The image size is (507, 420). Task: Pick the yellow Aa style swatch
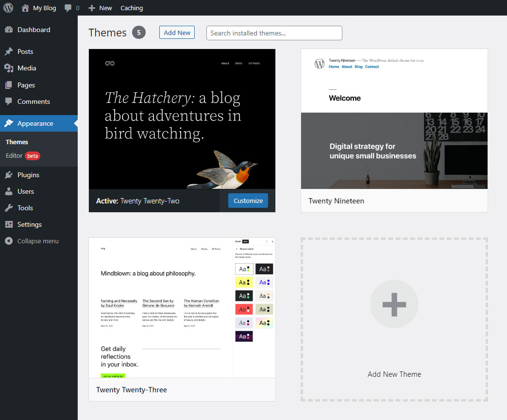point(244,282)
